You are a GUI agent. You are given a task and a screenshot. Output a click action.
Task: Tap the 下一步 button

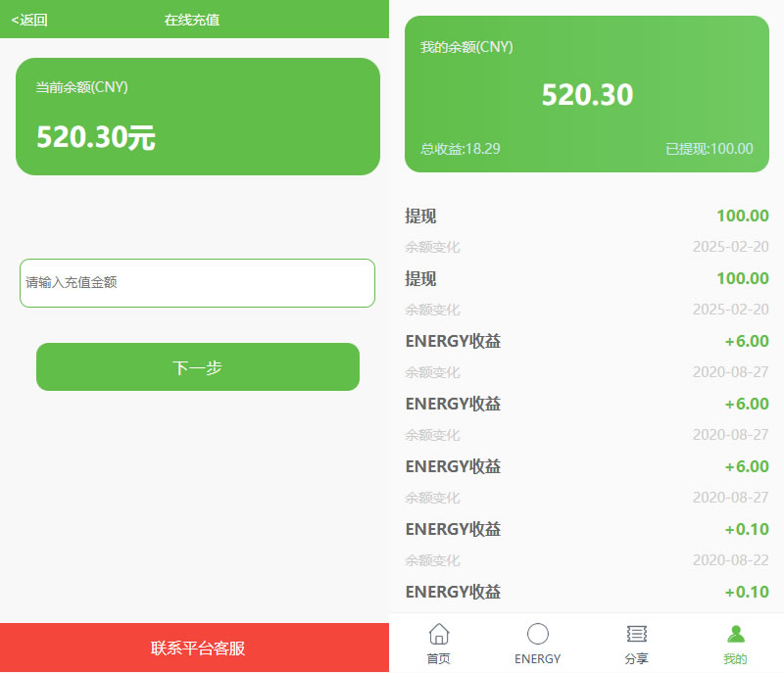click(x=198, y=366)
